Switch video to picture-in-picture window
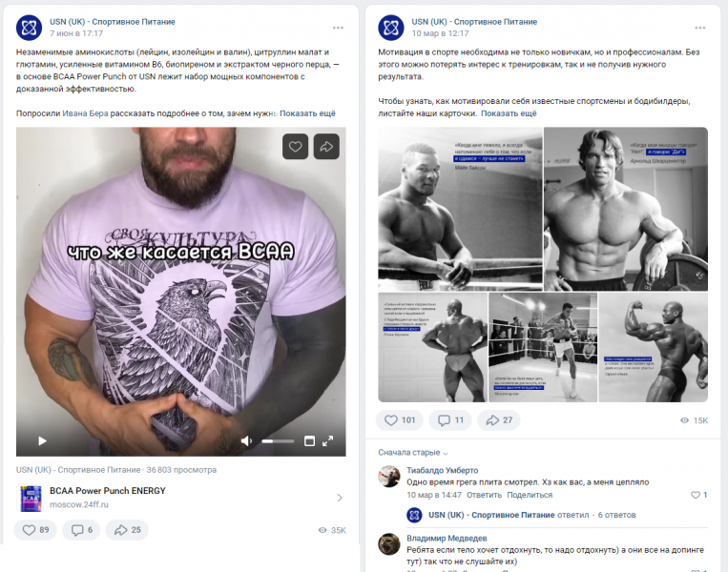This screenshot has width=728, height=572. (309, 440)
